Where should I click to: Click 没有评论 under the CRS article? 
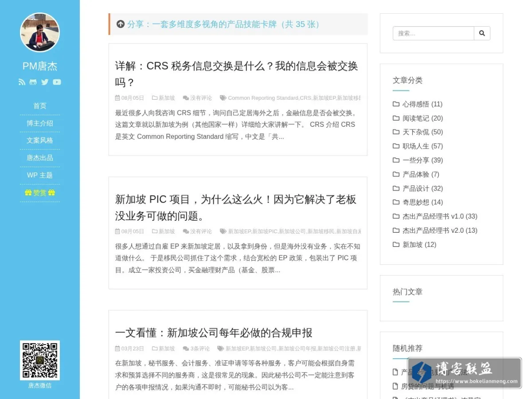201,98
